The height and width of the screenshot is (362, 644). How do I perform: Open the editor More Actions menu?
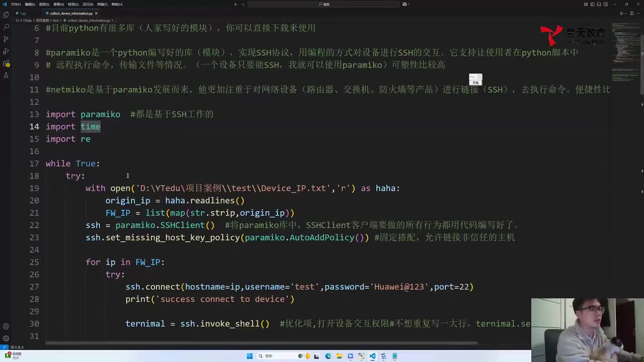(638, 14)
